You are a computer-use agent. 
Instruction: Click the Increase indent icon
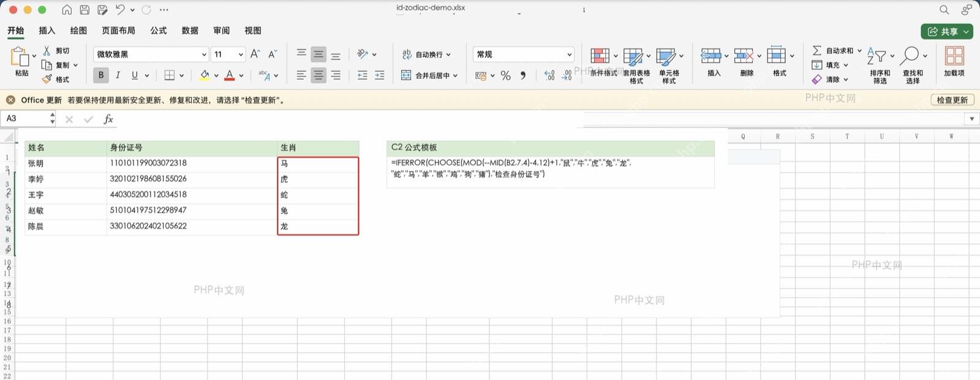pos(380,75)
